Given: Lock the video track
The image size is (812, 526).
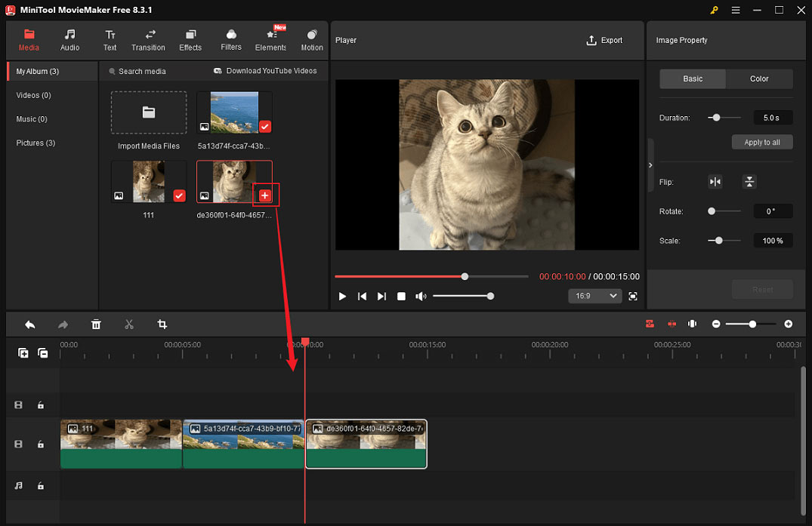Looking at the screenshot, I should [42, 444].
